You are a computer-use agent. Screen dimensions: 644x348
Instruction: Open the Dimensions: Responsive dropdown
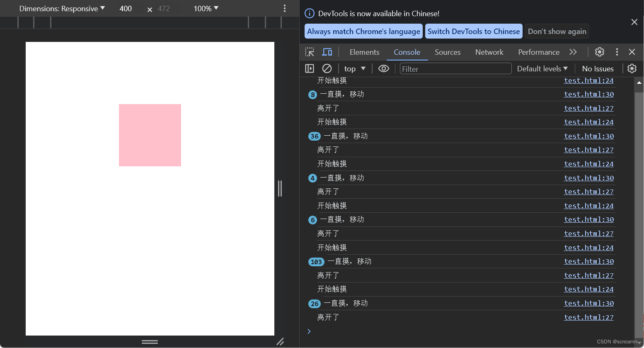(62, 8)
